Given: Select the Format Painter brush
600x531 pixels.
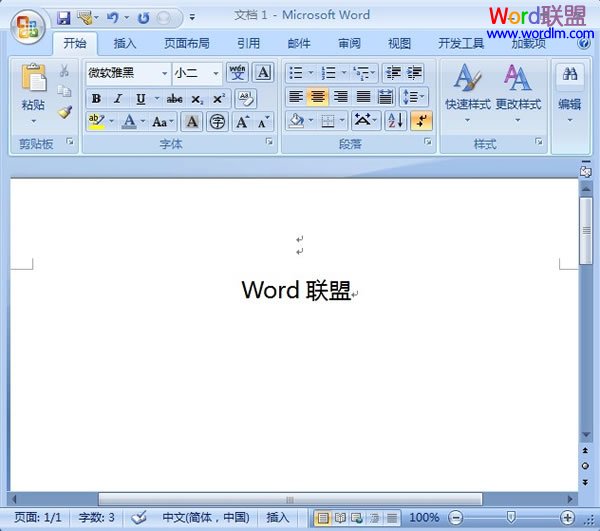Looking at the screenshot, I should tap(65, 112).
